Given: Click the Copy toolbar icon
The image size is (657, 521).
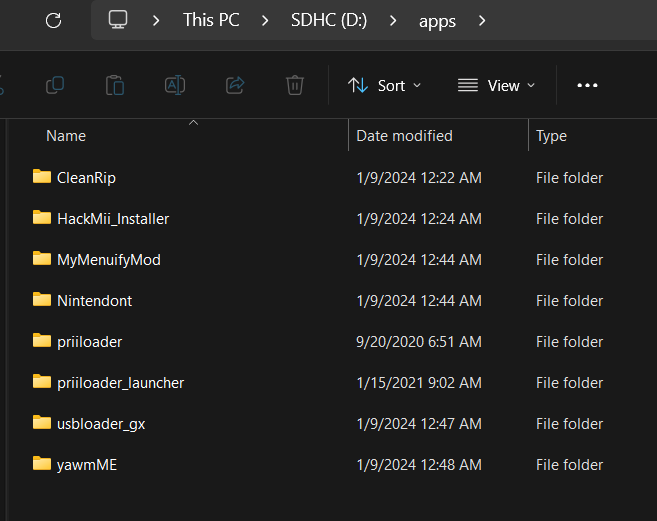Looking at the screenshot, I should pos(55,85).
